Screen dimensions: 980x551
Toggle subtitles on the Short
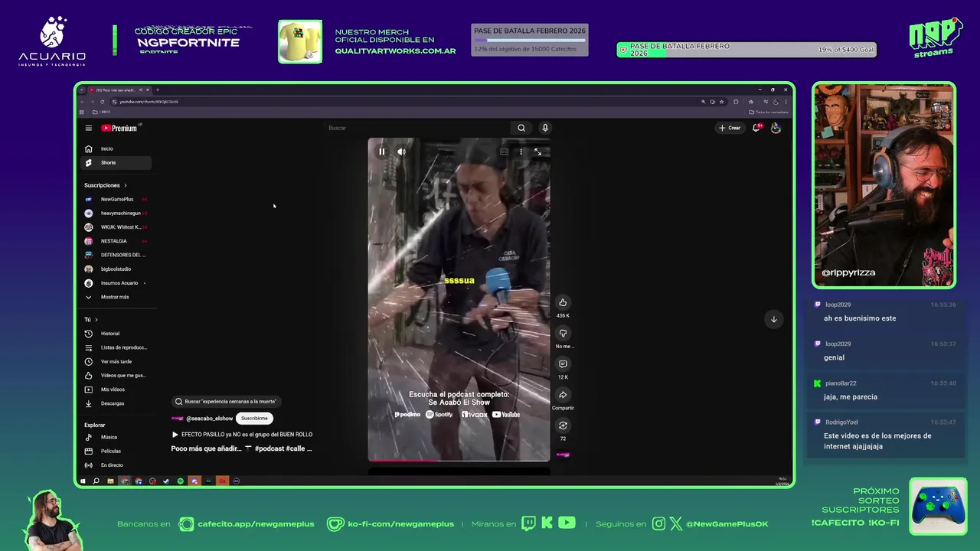point(504,152)
